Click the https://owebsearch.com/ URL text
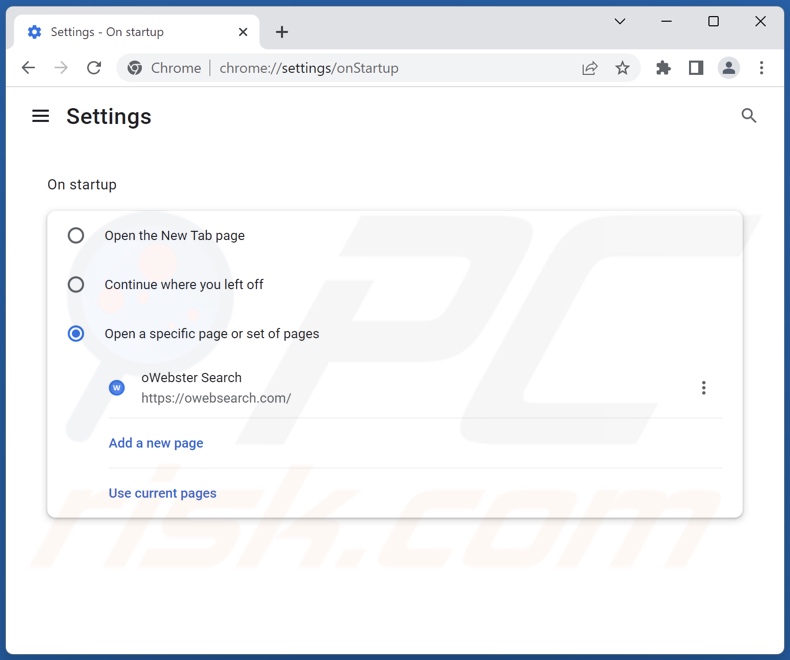Viewport: 790px width, 660px height. (216, 398)
